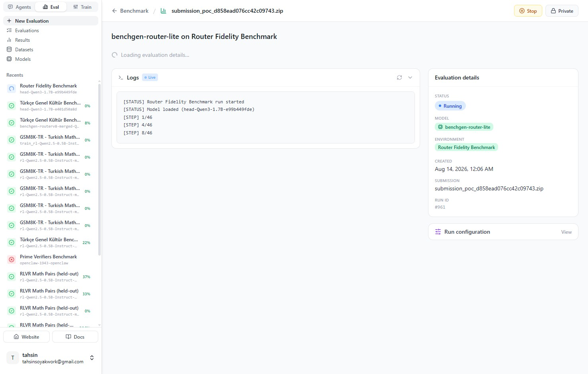This screenshot has height=374, width=588.
Task: Click the T user avatar
Action: click(x=13, y=358)
